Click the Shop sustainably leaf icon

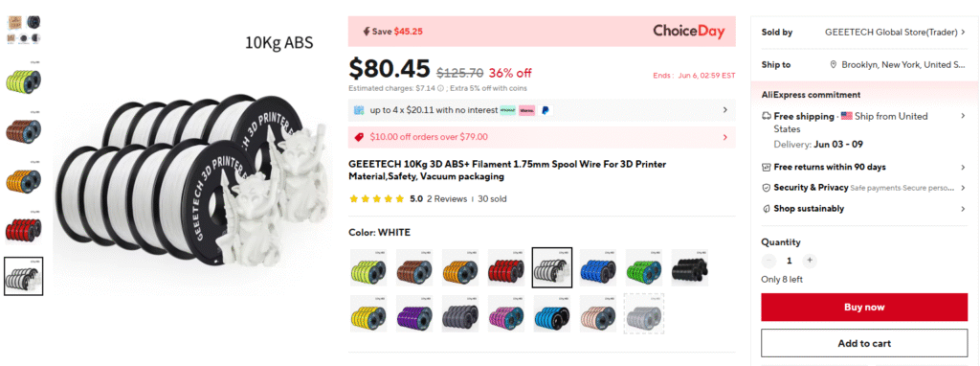coord(767,209)
